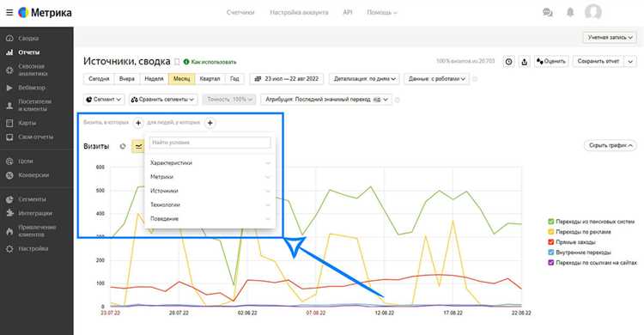This screenshot has width=644, height=335.
Task: Click the clock history icon near Оценить
Action: [509, 62]
